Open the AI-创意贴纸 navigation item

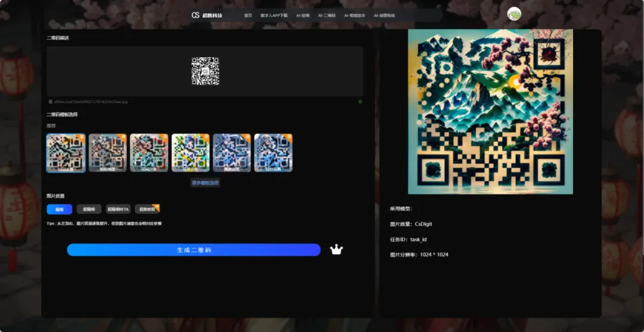coord(384,15)
